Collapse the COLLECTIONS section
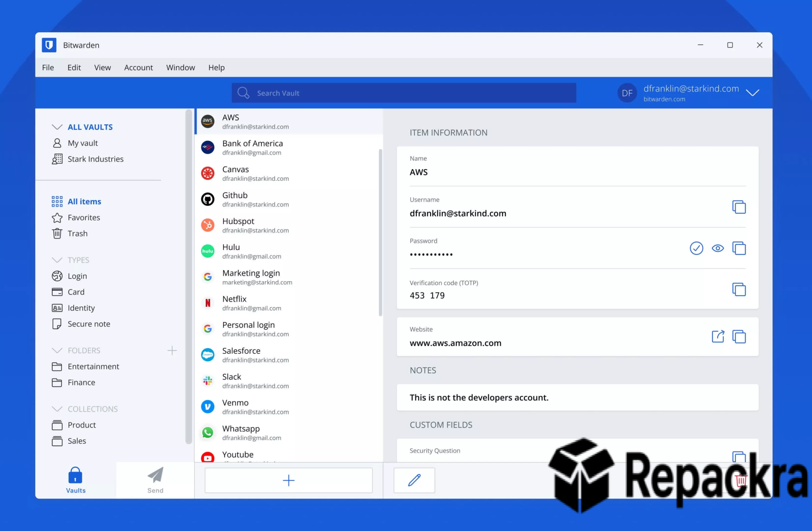This screenshot has width=812, height=531. [x=57, y=409]
